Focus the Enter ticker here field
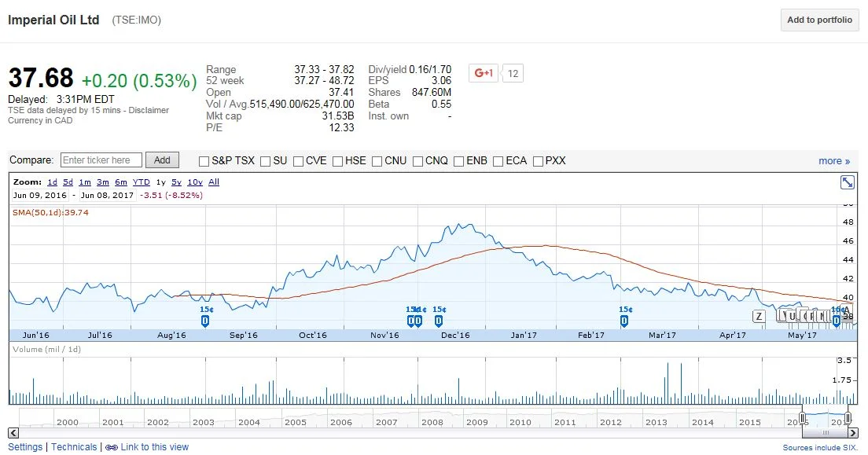 (101, 160)
